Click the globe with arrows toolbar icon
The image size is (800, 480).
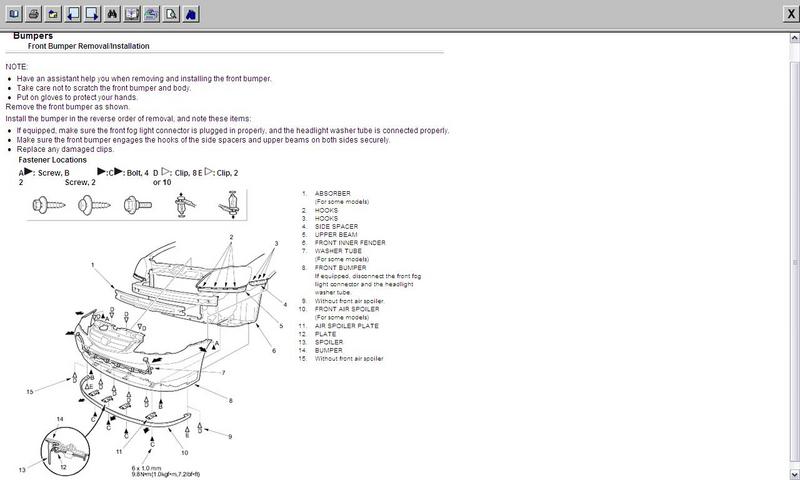(152, 14)
